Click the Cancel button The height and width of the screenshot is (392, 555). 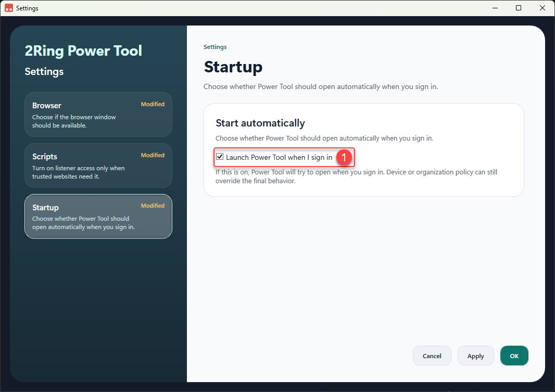tap(432, 356)
